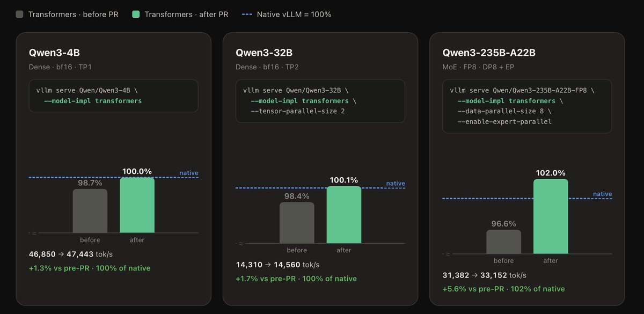The image size is (644, 314).
Task: Click the 'native' label in the Qwen3-235B-A22B chart
Action: coord(602,194)
